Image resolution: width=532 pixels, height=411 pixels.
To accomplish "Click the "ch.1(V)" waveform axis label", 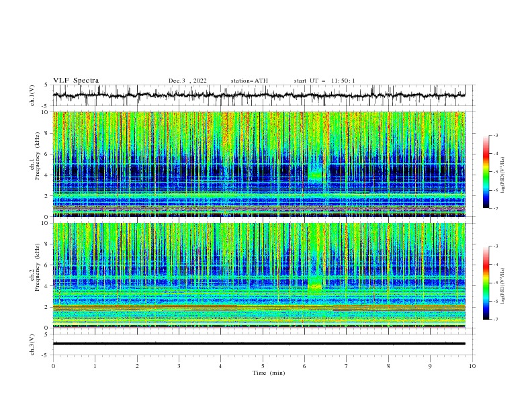I will pyautogui.click(x=32, y=95).
